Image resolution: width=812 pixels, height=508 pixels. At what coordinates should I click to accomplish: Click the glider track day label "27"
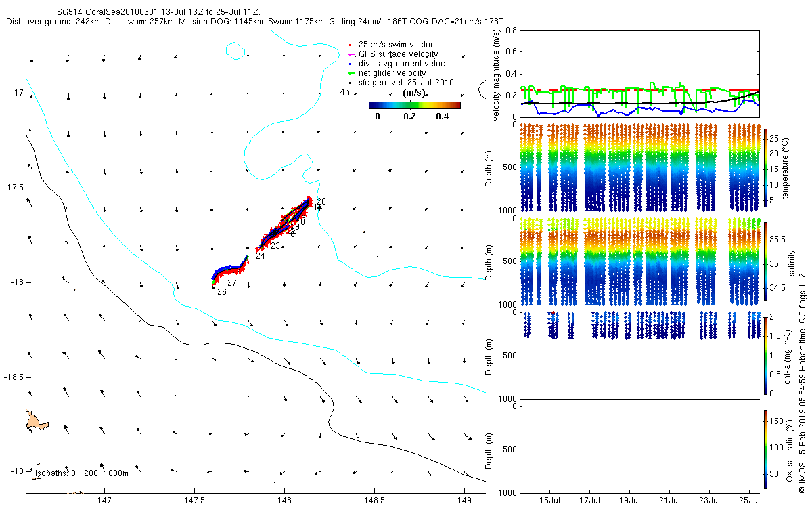coord(231,283)
